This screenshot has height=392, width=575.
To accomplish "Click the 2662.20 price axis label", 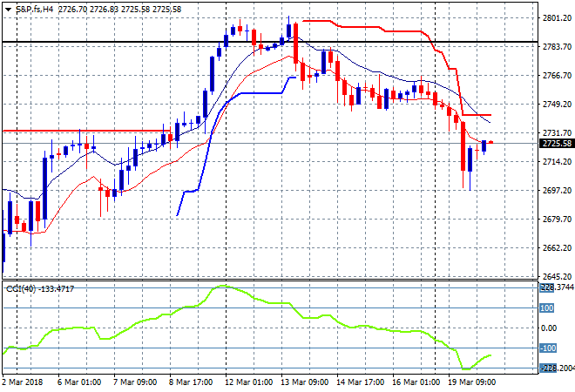I will (x=557, y=248).
